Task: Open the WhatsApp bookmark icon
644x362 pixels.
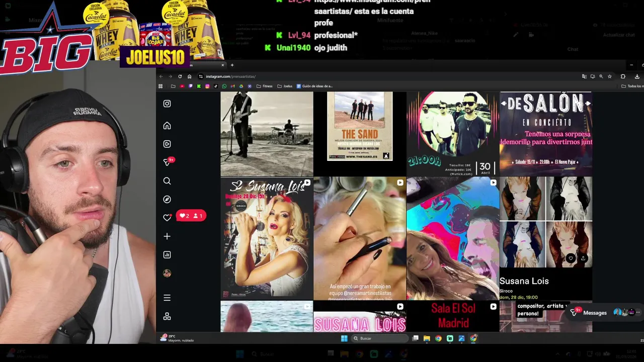Action: [224, 86]
